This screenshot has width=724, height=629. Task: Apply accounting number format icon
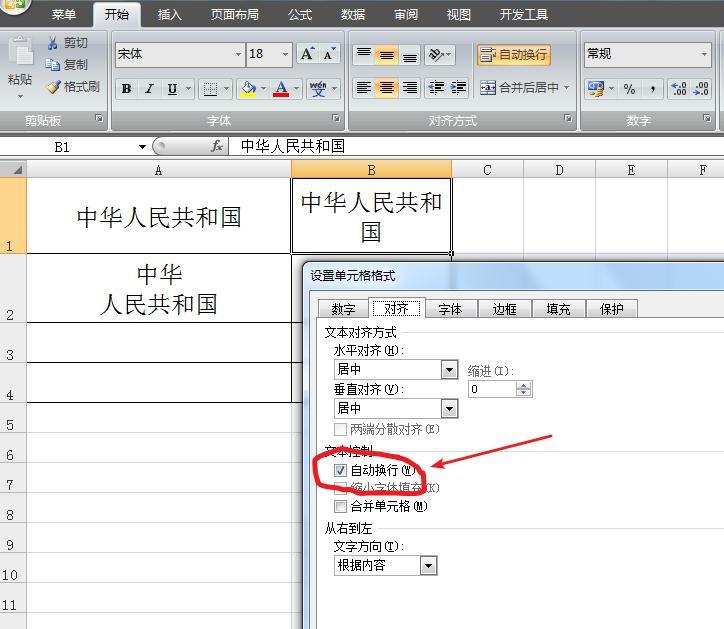[x=596, y=88]
